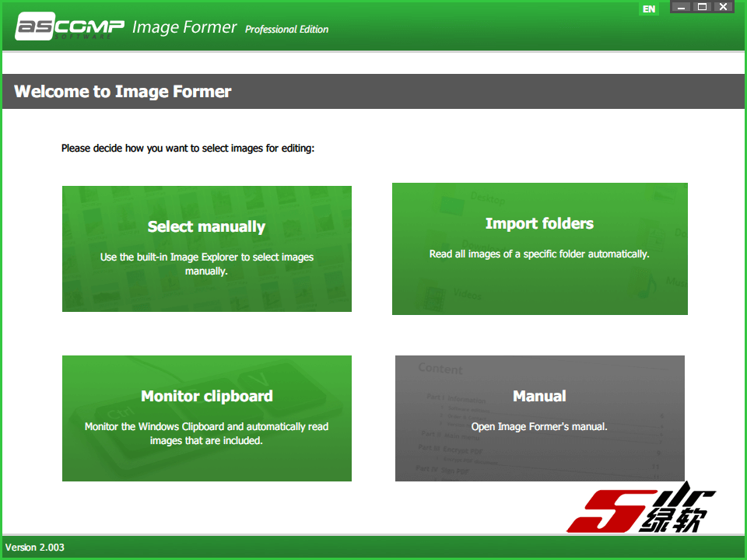The image size is (747, 560).
Task: Click the 'Monitor the Windows Clipboard' description
Action: 206,433
